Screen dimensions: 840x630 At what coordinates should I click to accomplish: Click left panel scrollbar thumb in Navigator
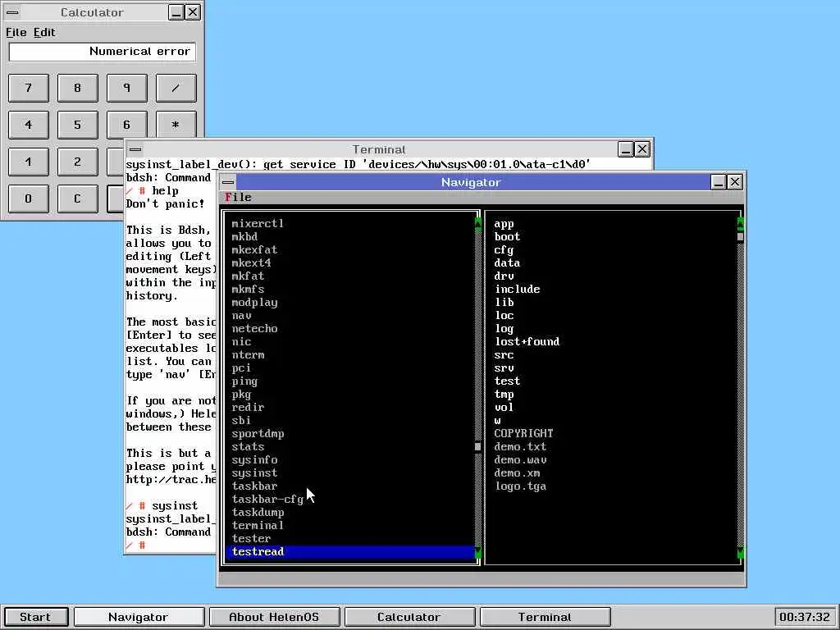tap(478, 446)
